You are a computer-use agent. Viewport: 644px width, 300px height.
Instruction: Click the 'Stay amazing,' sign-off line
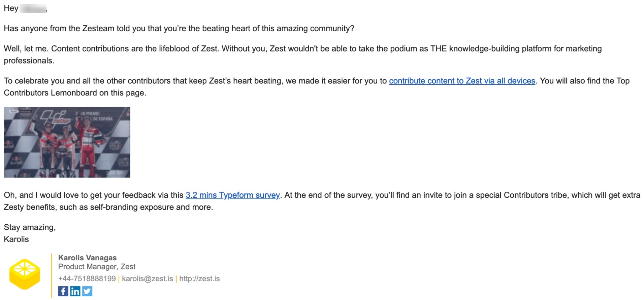pyautogui.click(x=30, y=228)
